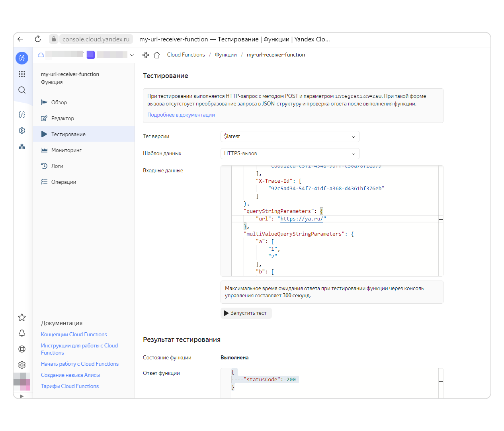Open the Подробнее в документации link

(181, 115)
